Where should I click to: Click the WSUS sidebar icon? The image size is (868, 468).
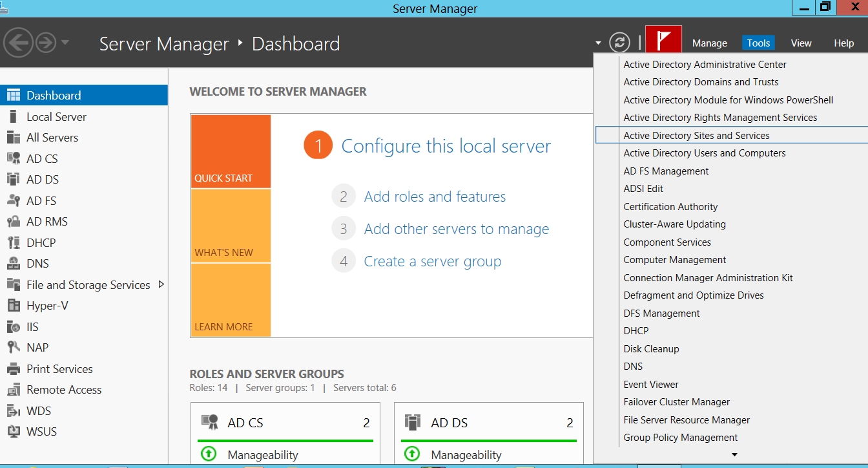tap(14, 432)
